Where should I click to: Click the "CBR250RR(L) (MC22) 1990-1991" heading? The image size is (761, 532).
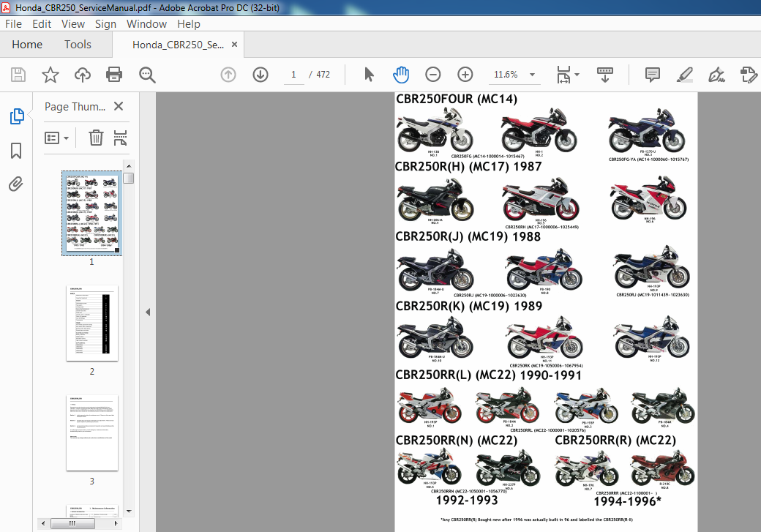click(x=488, y=375)
